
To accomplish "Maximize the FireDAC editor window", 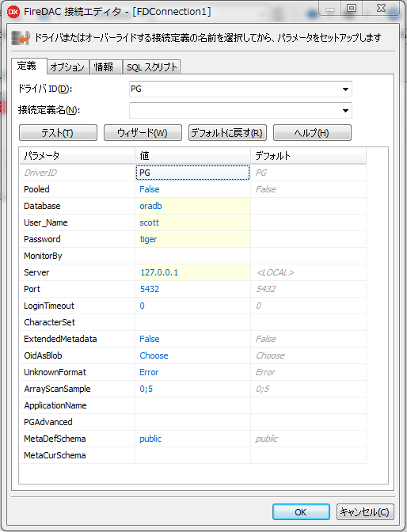I will [x=352, y=9].
